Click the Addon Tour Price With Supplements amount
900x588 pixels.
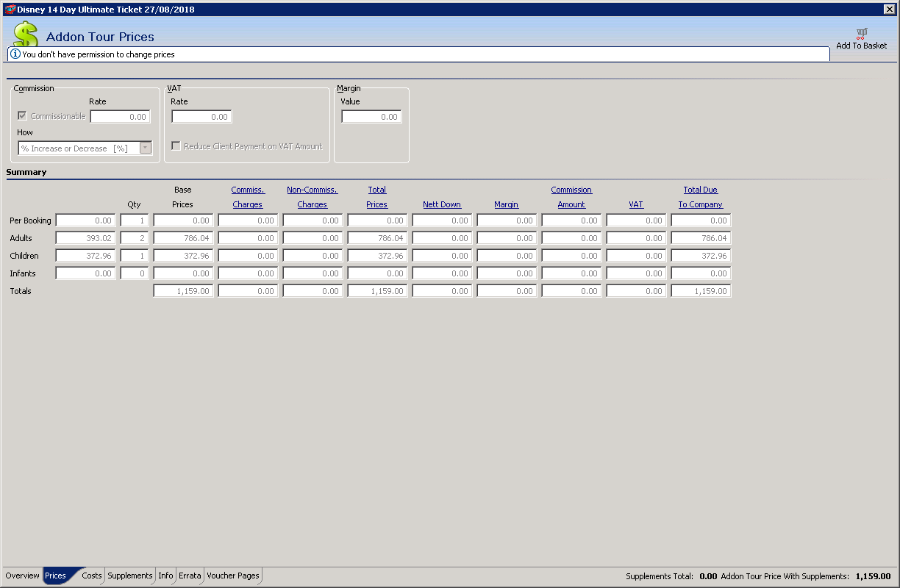[873, 577]
